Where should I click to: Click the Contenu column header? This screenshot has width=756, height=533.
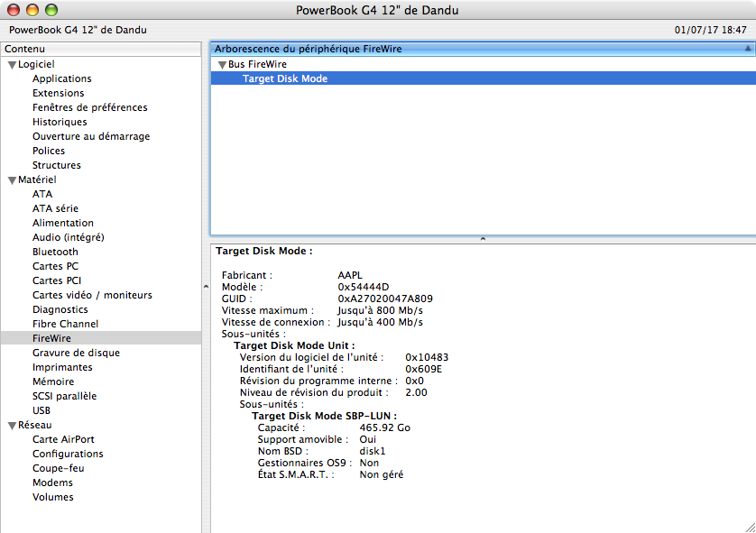tap(101, 49)
